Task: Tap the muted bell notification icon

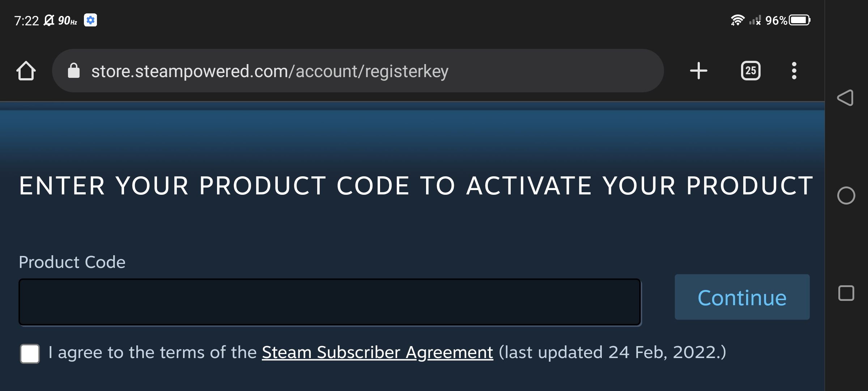Action: pos(49,20)
